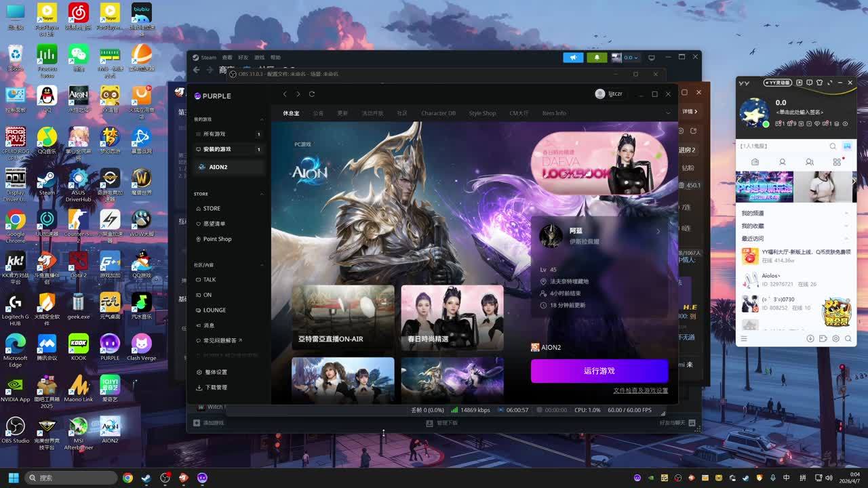Go back with PURPLE's left arrow
The image size is (868, 488).
285,94
